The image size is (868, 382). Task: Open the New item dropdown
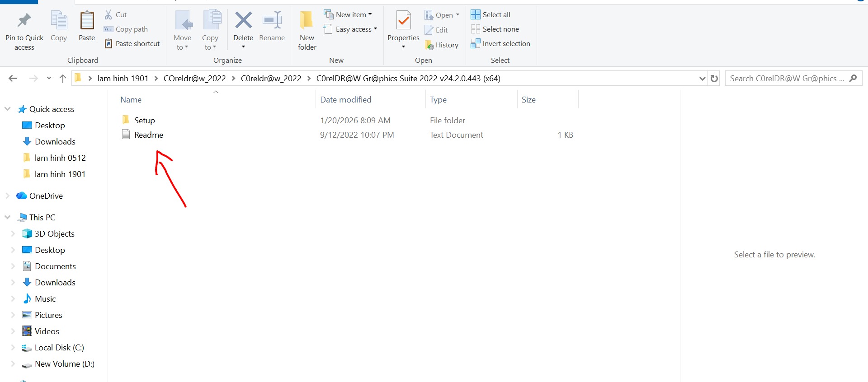coord(348,15)
